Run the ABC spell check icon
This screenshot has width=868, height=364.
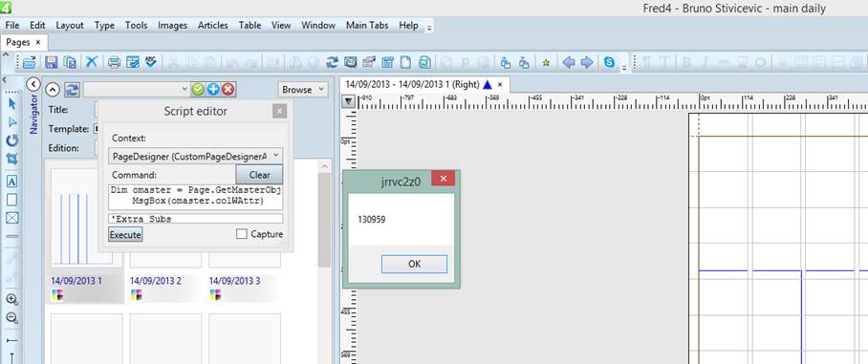point(151,62)
